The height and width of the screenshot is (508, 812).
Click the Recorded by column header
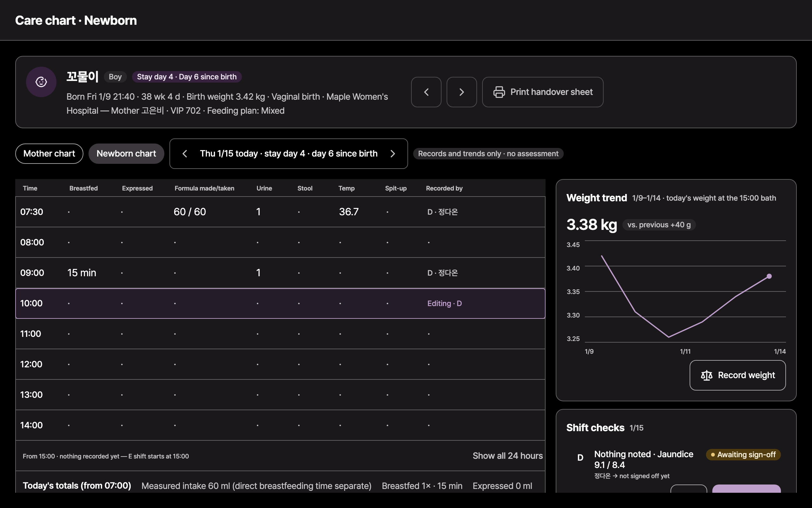[x=444, y=189]
